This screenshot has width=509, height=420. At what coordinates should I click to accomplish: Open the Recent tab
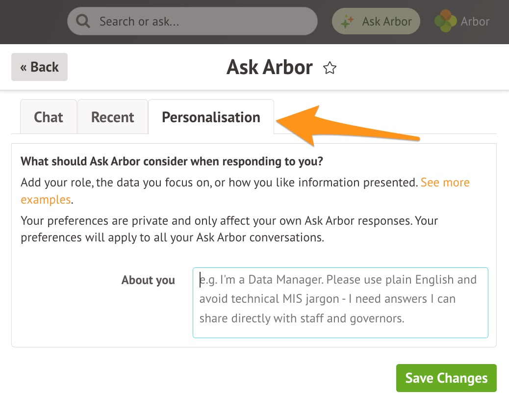coord(112,117)
